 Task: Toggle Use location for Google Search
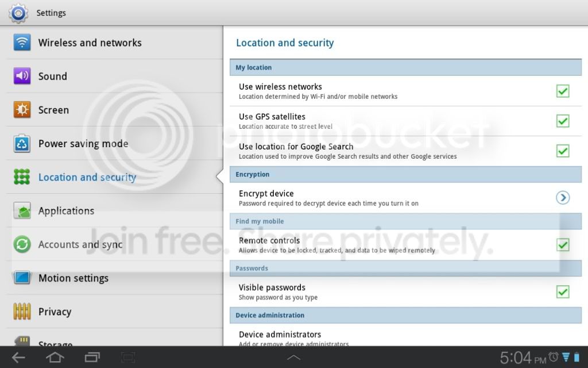(562, 151)
